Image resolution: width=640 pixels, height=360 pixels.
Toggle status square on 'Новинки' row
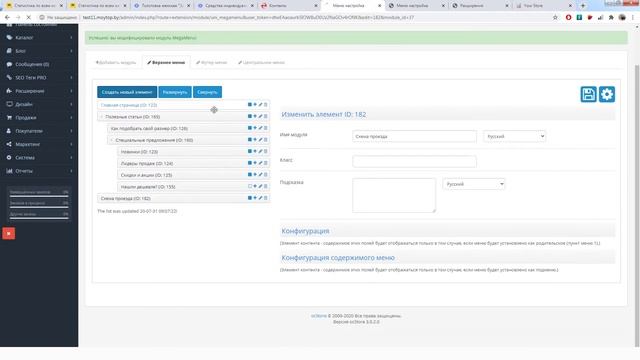250,151
